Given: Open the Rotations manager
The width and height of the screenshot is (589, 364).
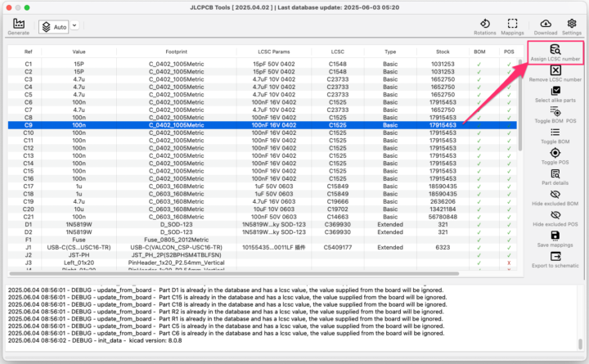Looking at the screenshot, I should click(x=484, y=25).
